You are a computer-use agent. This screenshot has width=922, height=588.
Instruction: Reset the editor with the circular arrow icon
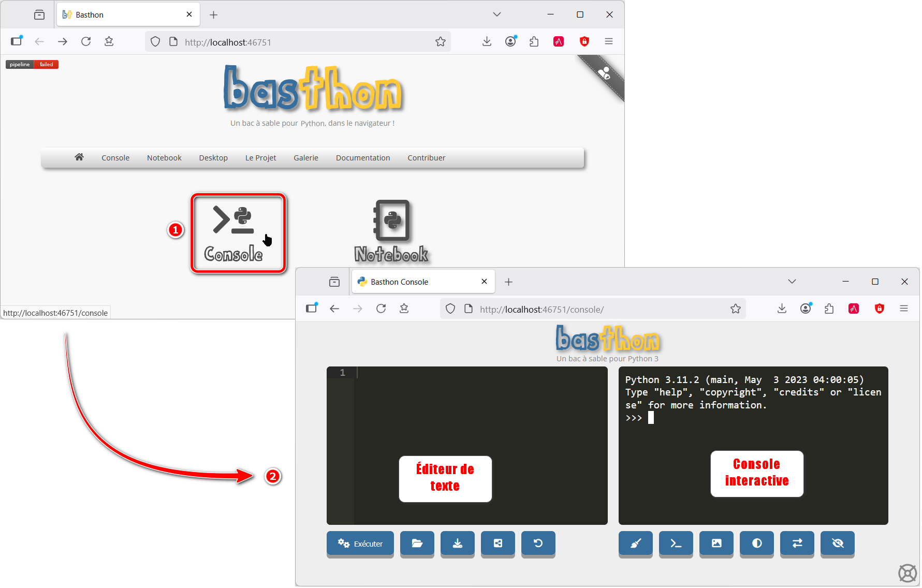click(538, 543)
